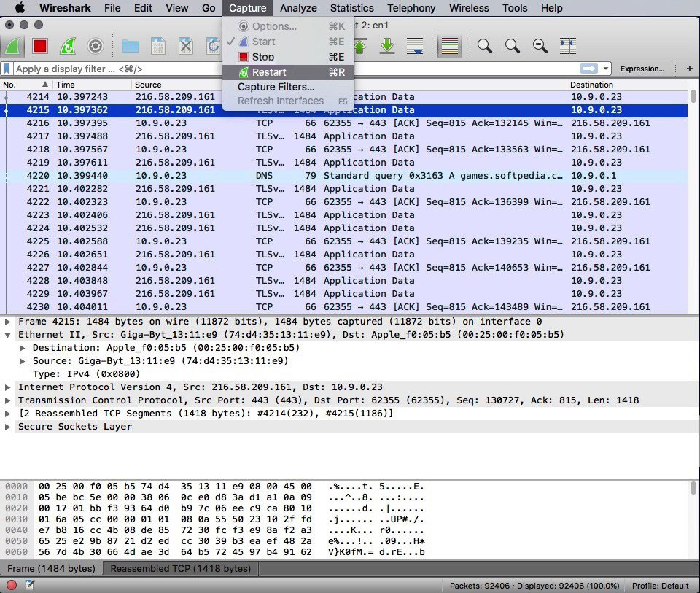Open expert information red circle in status bar
Image resolution: width=700 pixels, height=593 pixels.
12,585
